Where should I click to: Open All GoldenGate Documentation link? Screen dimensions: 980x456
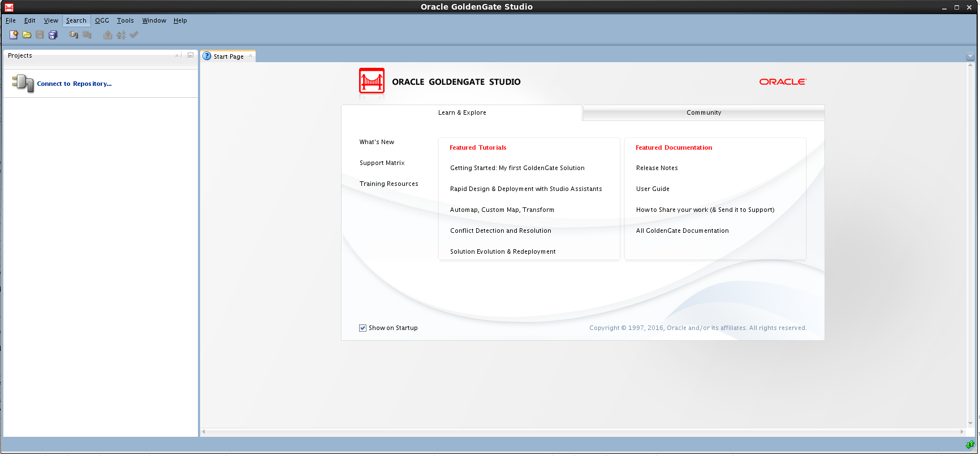click(x=682, y=231)
